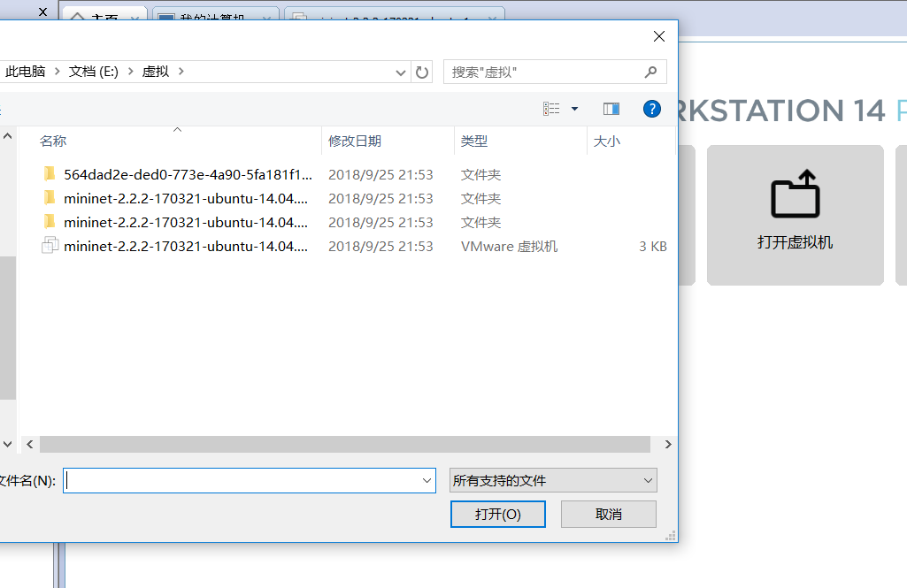This screenshot has height=588, width=907.
Task: Click the navigation pane scroll up arrow
Action: click(x=7, y=136)
